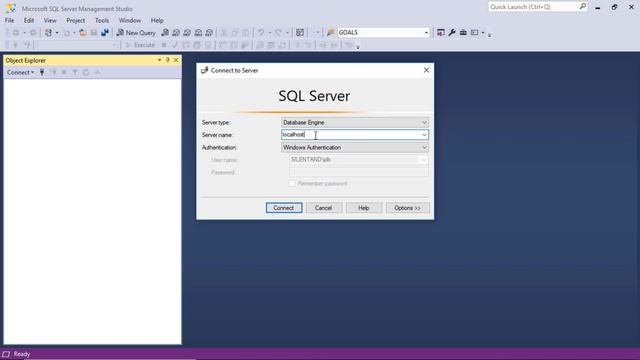Click the Activity Monitor icon
The image size is (640, 360).
[x=300, y=33]
